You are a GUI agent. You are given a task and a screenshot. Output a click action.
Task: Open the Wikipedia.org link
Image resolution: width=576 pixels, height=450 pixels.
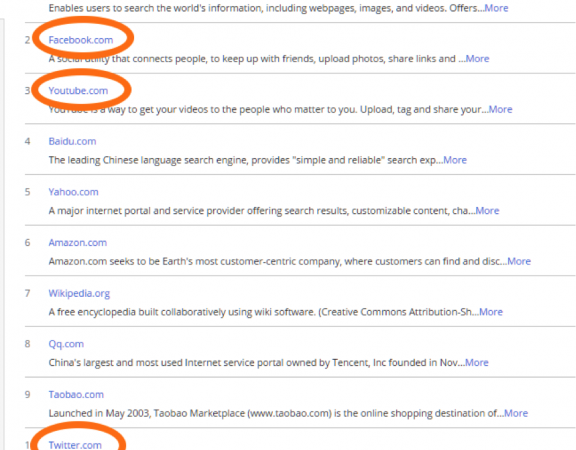click(x=79, y=294)
